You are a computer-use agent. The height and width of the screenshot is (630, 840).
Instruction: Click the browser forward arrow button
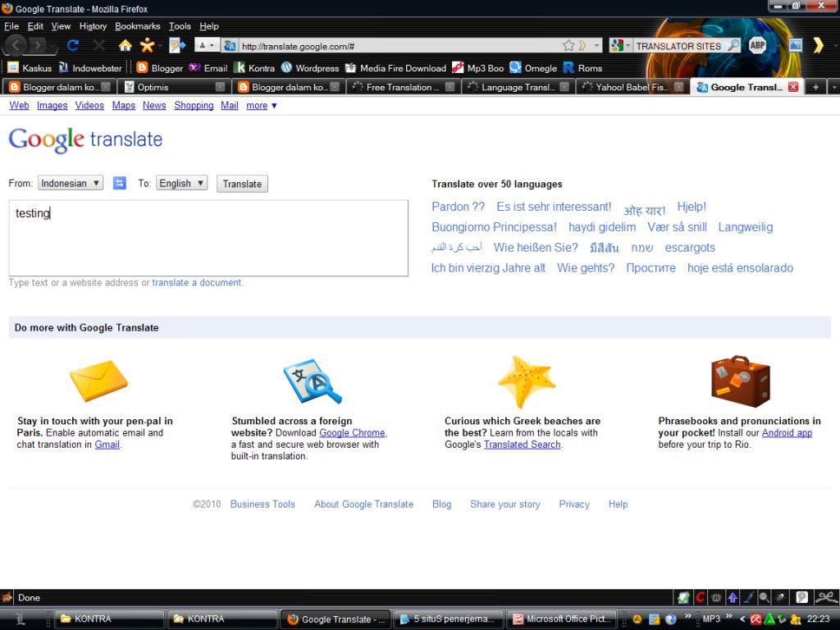[38, 46]
